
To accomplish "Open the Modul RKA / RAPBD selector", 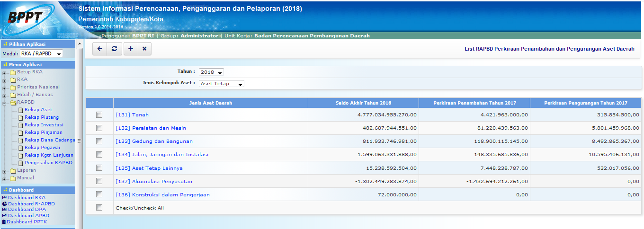I will click(x=41, y=54).
